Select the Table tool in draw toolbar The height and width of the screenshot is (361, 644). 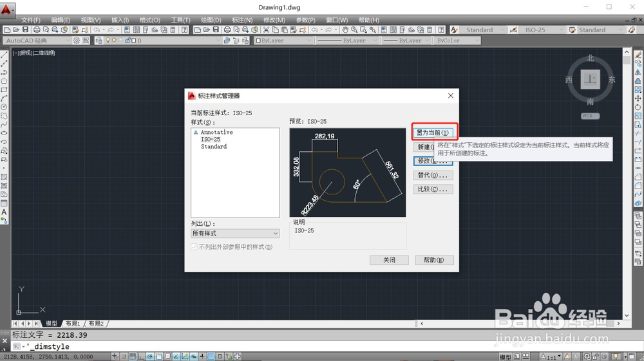point(4,203)
